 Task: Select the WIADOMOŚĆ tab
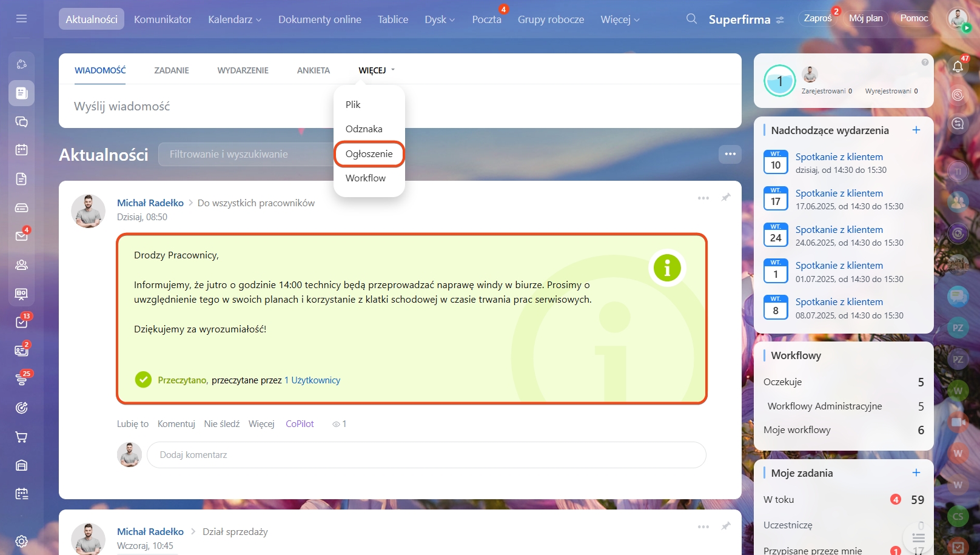[x=100, y=70]
